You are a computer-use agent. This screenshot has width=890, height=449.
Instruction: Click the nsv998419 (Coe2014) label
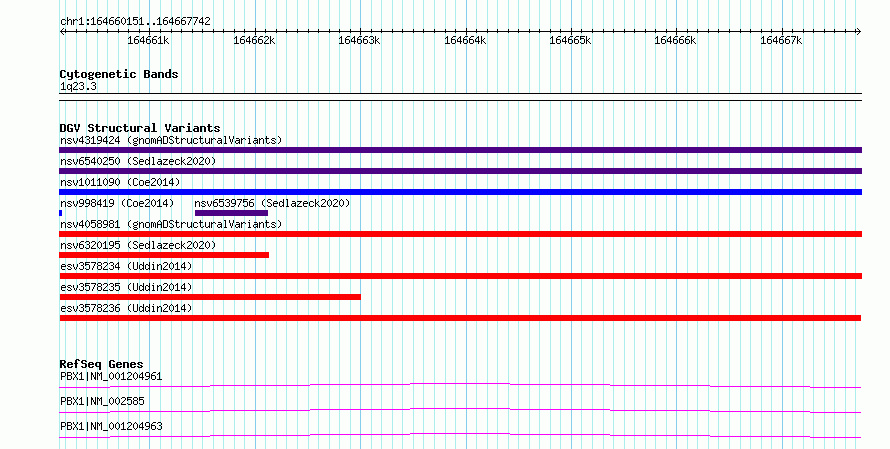pos(117,203)
